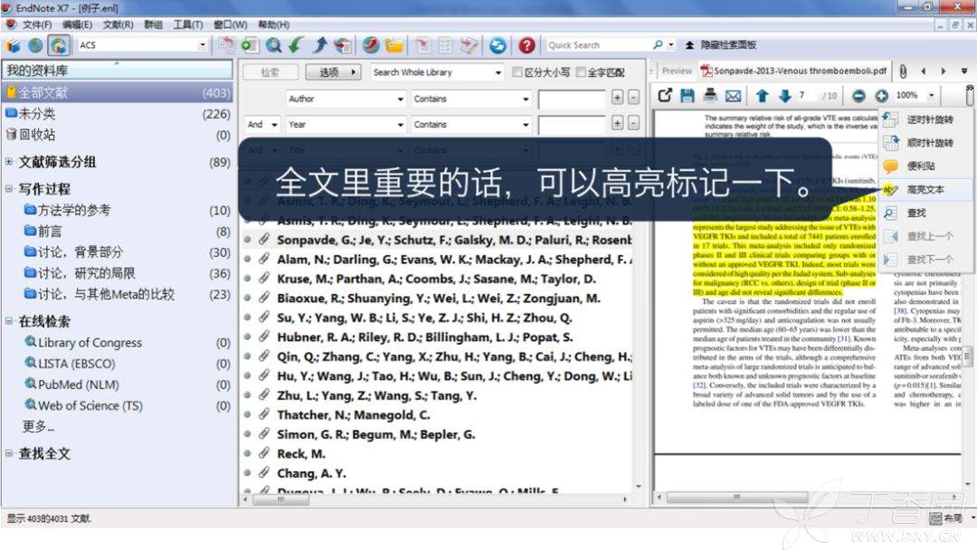
Task: Click the 选项 options button
Action: point(333,72)
